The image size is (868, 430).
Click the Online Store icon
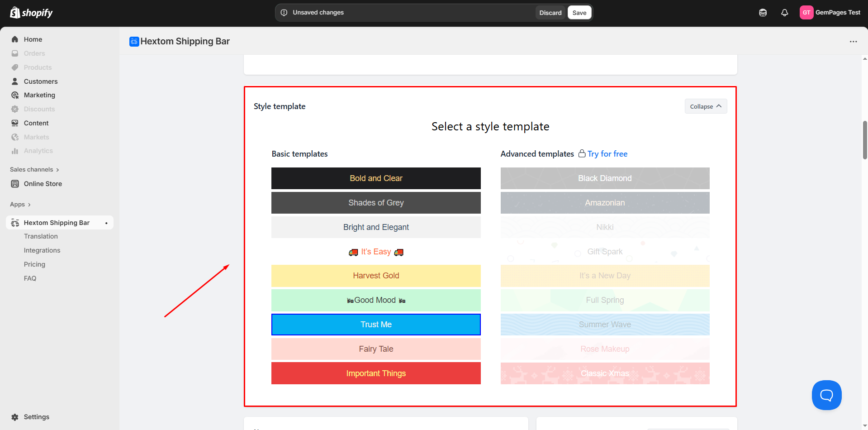coord(15,184)
